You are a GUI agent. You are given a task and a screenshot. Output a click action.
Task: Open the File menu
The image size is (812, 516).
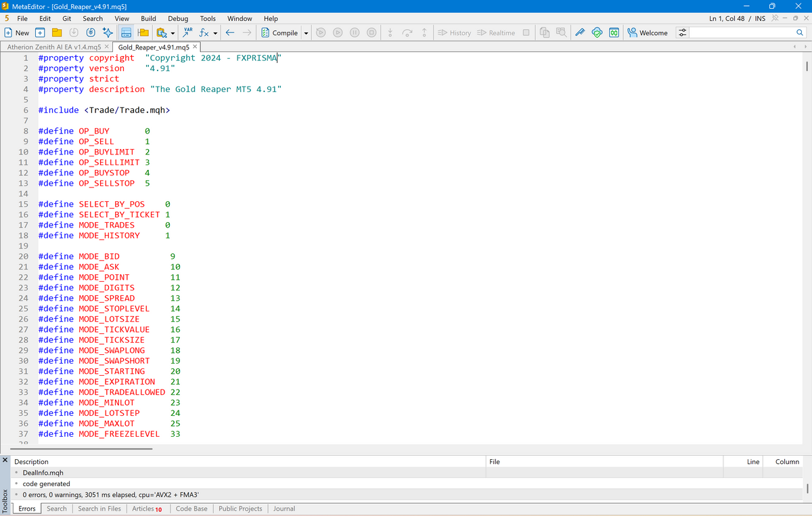[x=22, y=18]
